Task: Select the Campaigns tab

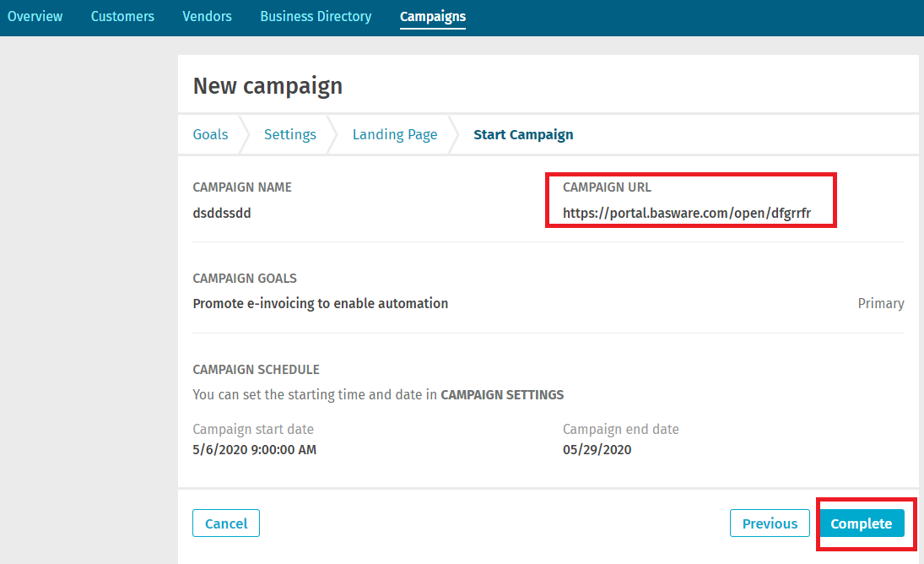Action: (432, 17)
